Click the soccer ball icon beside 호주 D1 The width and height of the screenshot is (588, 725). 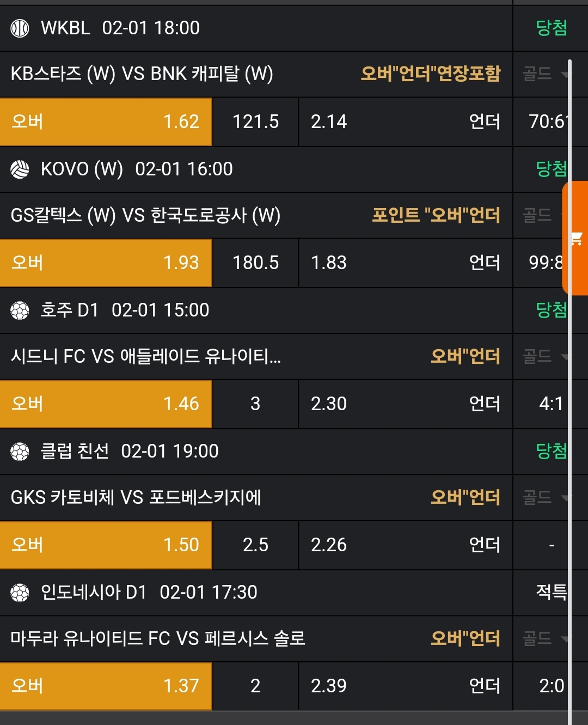(20, 310)
